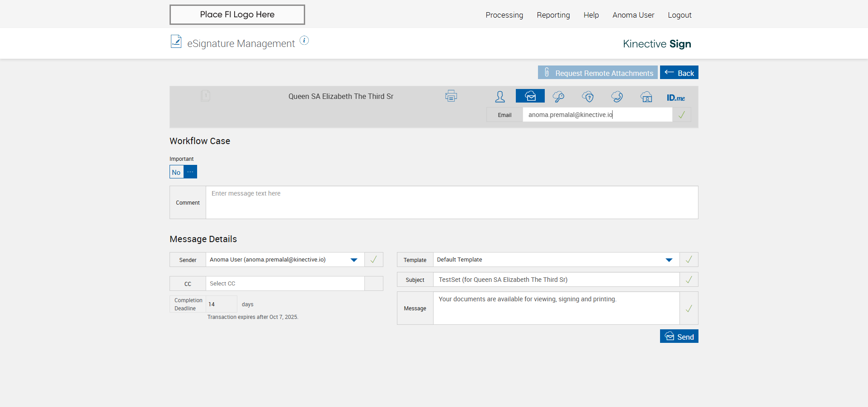Click the Place FI Logo Here box
868x407 pixels.
tap(237, 14)
